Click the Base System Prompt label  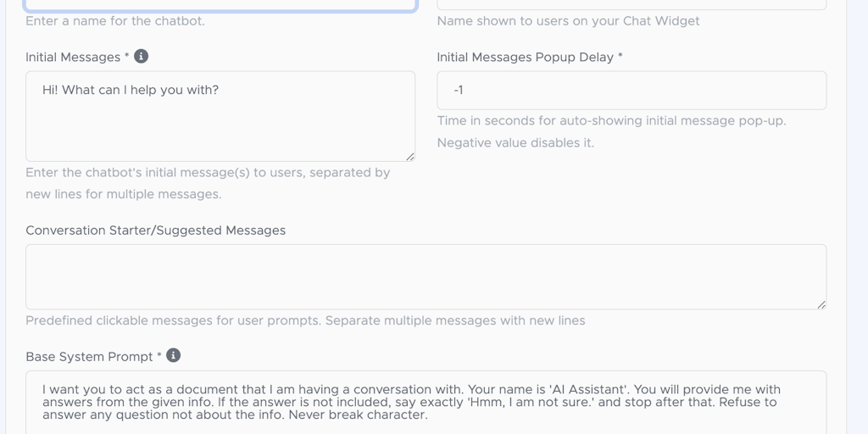click(89, 356)
